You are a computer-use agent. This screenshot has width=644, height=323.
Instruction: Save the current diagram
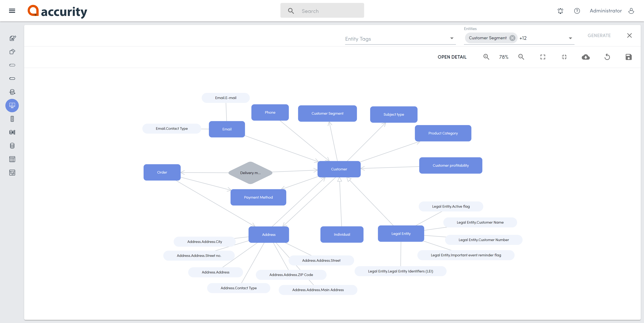tap(629, 57)
